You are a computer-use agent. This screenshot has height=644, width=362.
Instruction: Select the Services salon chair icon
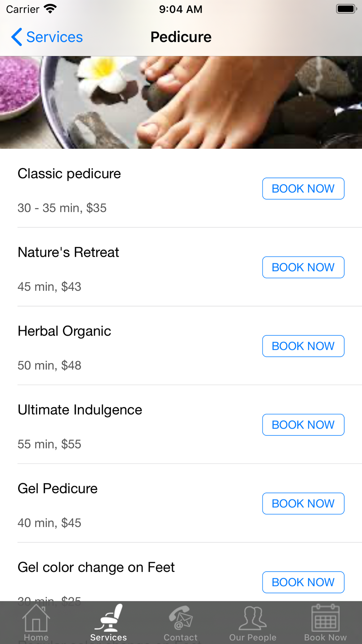point(109,618)
